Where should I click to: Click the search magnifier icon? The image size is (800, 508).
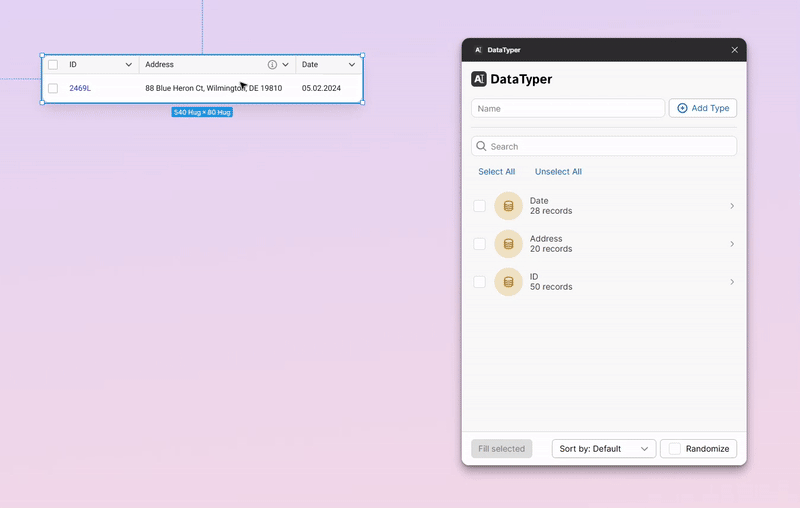(x=481, y=146)
